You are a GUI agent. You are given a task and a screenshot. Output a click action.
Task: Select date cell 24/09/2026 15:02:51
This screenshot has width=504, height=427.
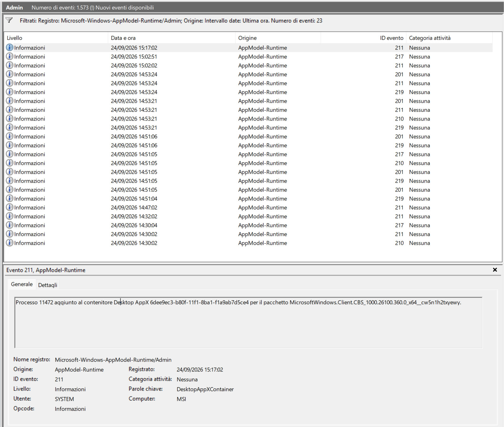(x=134, y=57)
